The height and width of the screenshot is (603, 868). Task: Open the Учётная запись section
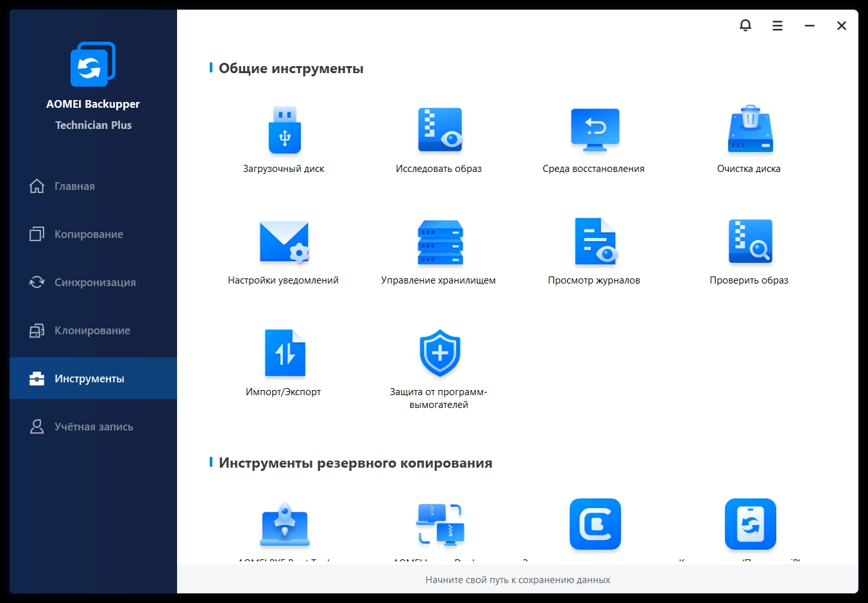pos(93,427)
